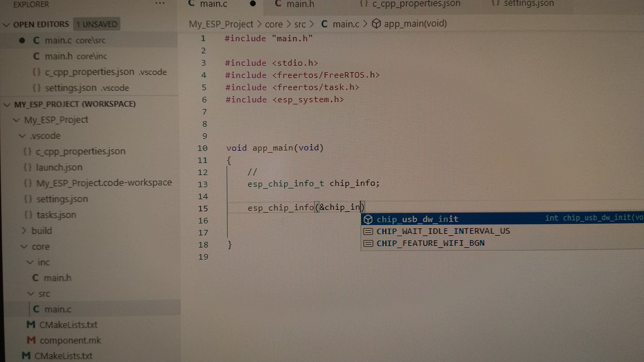This screenshot has width=644, height=362.
Task: Collapse the My_ESP_Project root folder
Action: point(16,120)
